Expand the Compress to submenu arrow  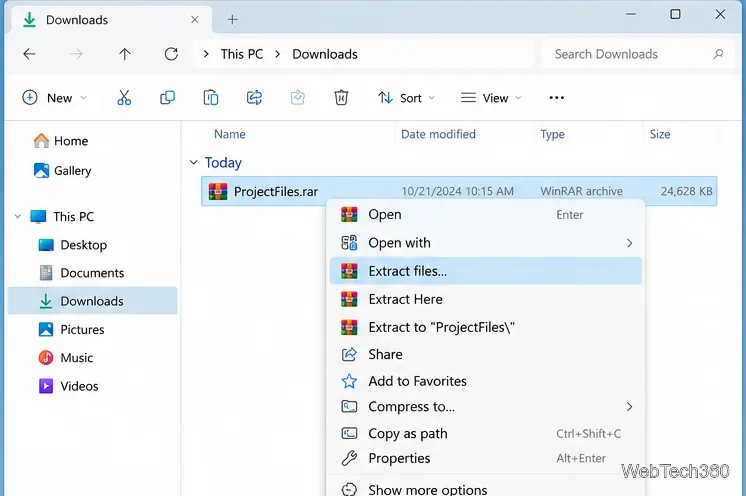629,407
